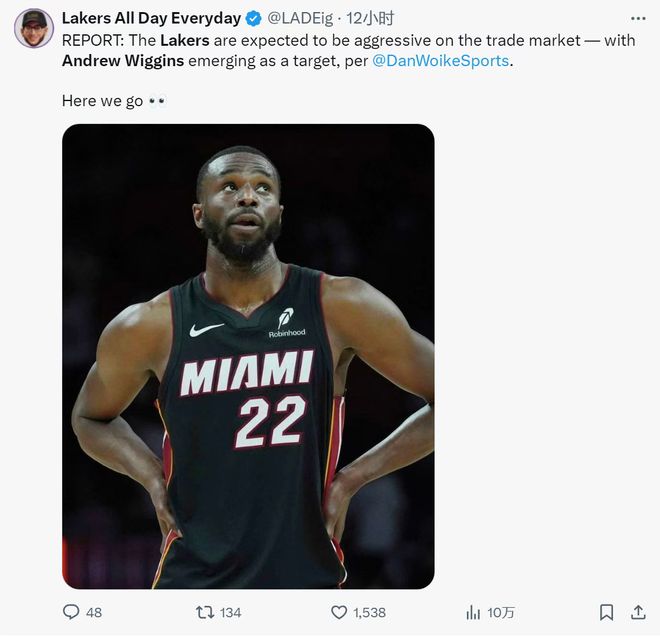Reply to the tweet via speech bubble icon
This screenshot has width=660, height=637.
coord(71,612)
